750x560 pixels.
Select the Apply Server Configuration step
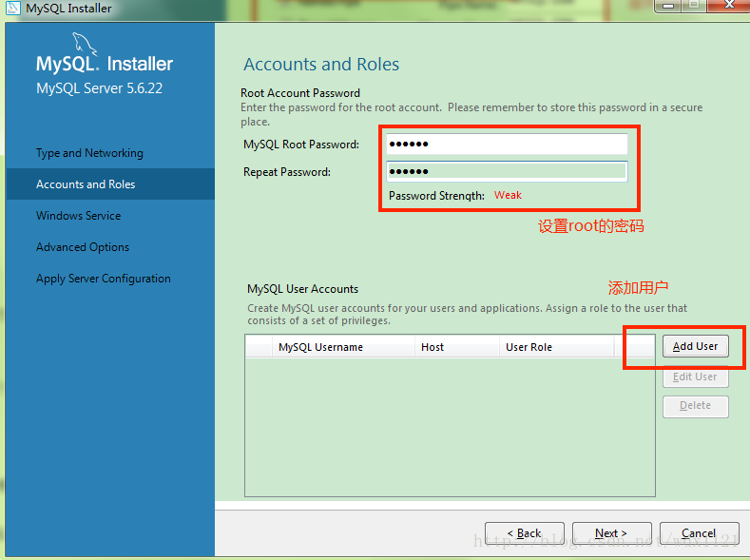click(x=104, y=279)
